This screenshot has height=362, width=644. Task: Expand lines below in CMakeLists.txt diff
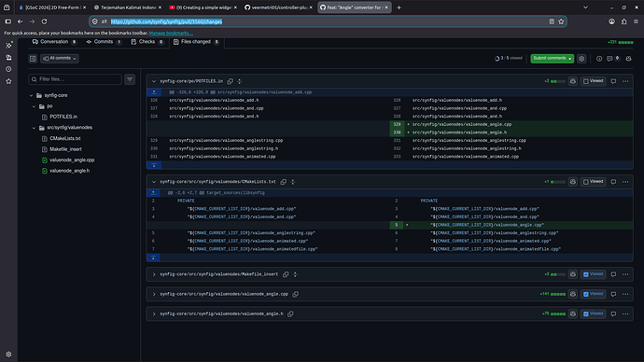pyautogui.click(x=154, y=258)
